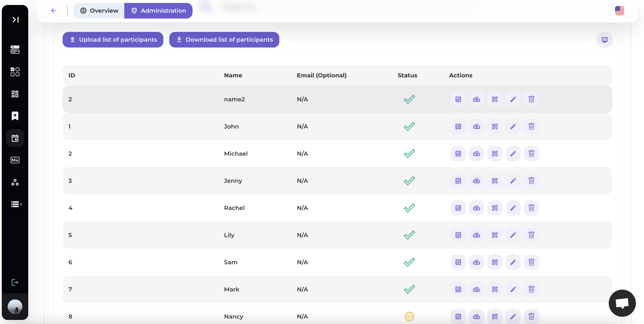
Task: Click the check-mark action for Mark
Action: (x=458, y=289)
